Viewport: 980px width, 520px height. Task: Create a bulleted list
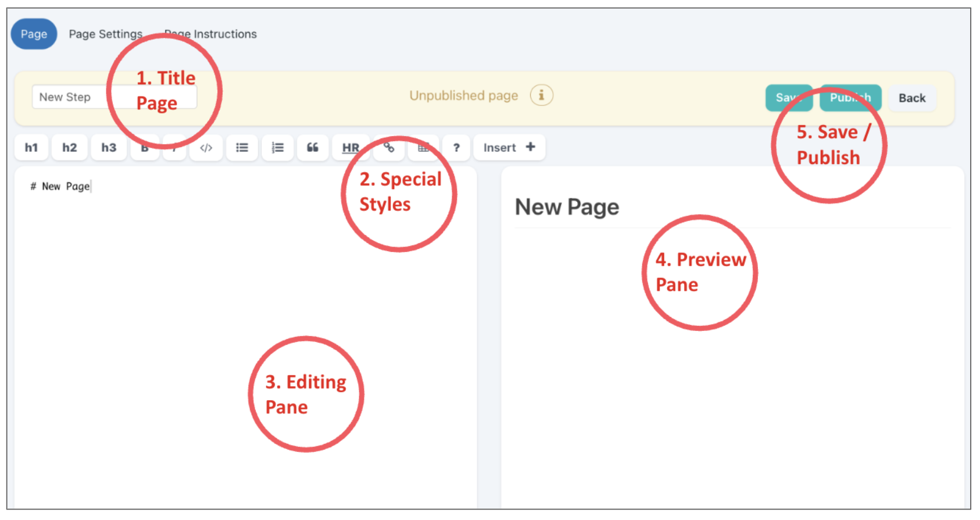point(242,148)
